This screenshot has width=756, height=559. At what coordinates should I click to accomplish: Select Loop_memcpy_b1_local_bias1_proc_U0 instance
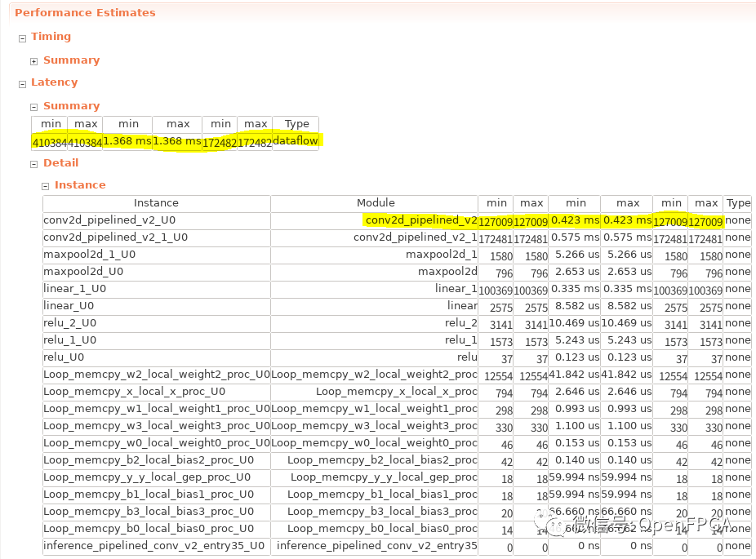pyautogui.click(x=156, y=495)
